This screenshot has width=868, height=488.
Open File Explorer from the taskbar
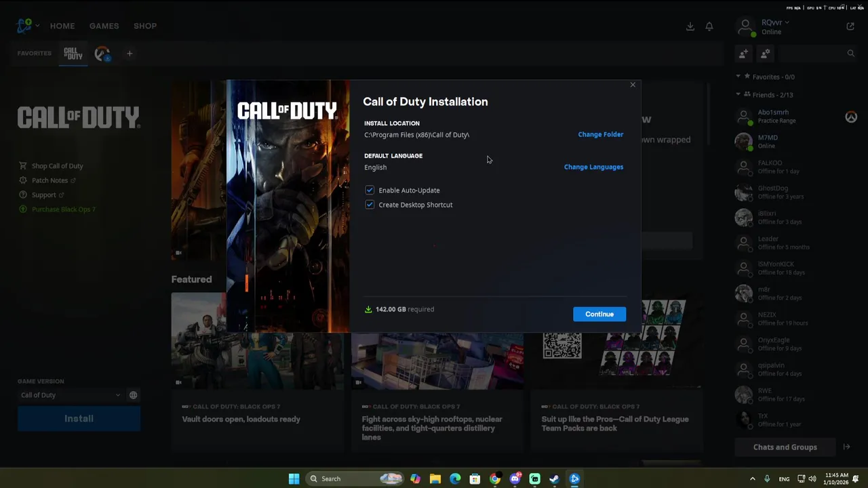(435, 479)
